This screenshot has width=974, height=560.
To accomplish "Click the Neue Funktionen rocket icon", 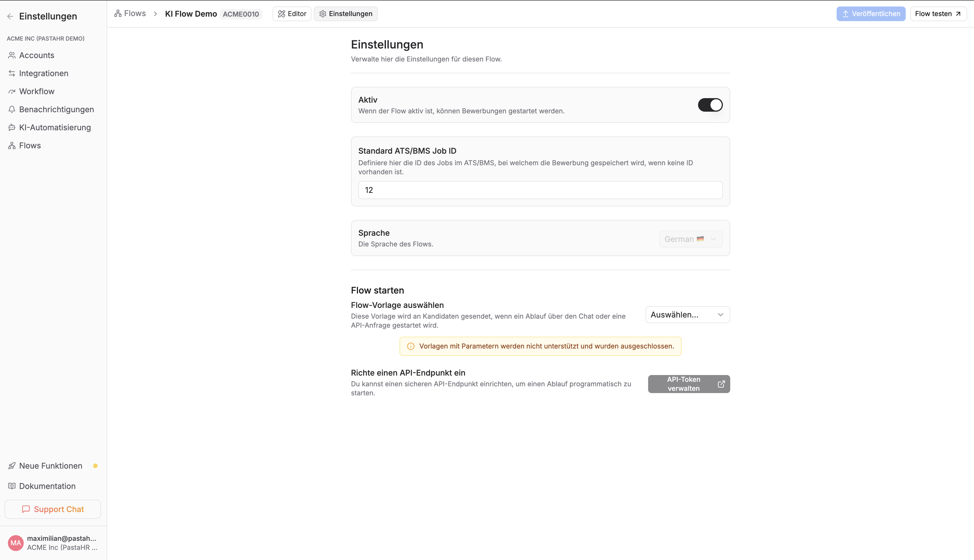I will tap(12, 466).
